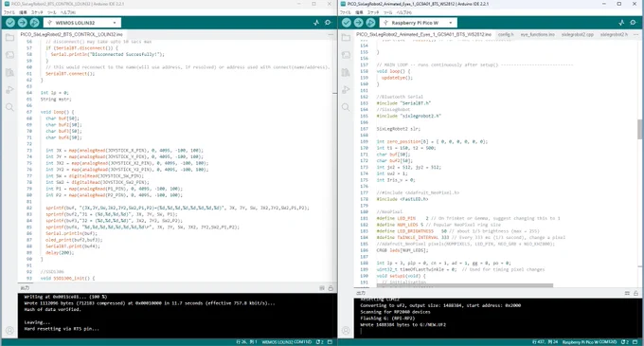Click the account profile icon in left window
Screen dimensions: 644x346
point(9,330)
